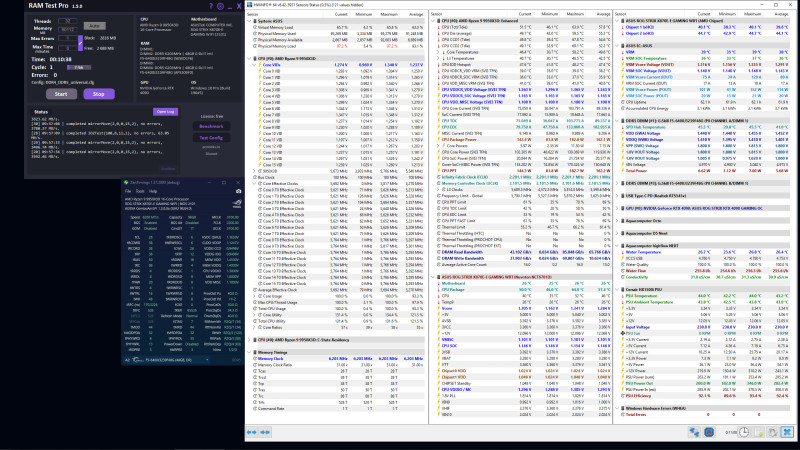Expand the CPU C-State Residency group

[x=249, y=340]
